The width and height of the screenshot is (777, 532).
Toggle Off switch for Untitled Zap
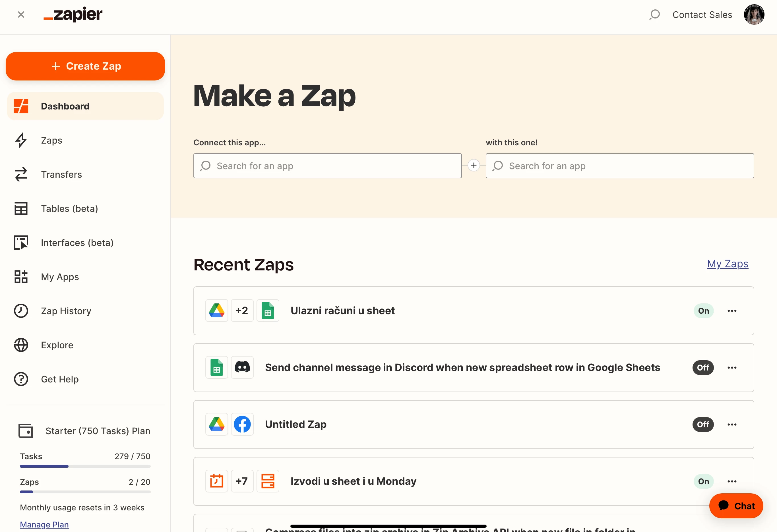click(x=703, y=425)
